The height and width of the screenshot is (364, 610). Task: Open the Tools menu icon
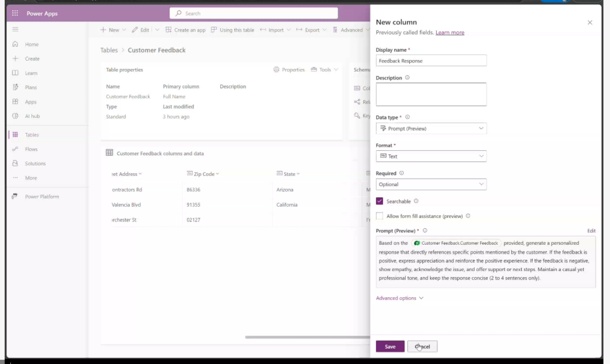coord(314,70)
